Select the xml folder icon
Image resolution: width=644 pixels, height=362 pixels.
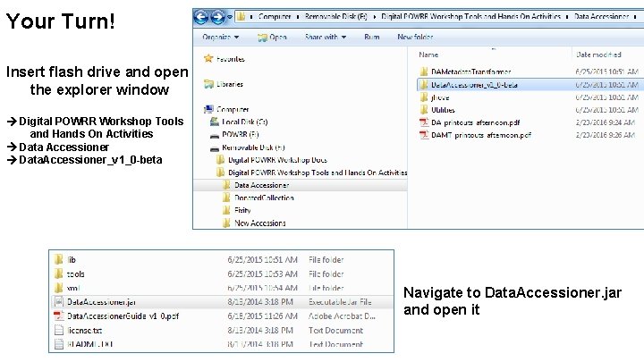click(x=59, y=287)
